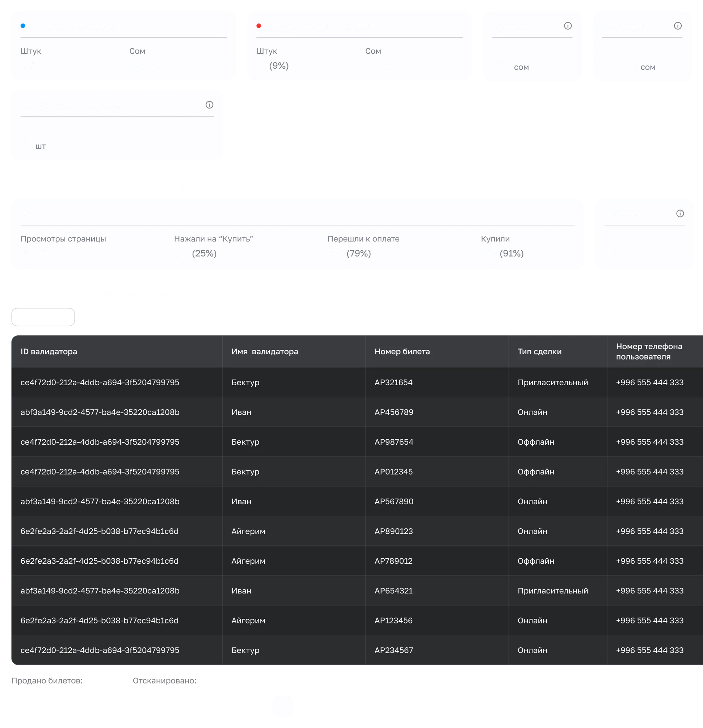This screenshot has width=703, height=728.
Task: Click phone number in the AP234567 row
Action: (649, 650)
